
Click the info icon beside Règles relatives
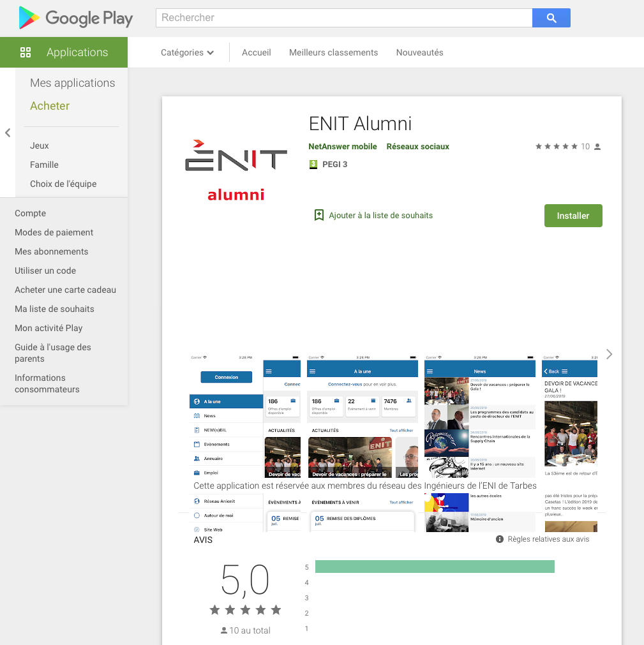500,539
